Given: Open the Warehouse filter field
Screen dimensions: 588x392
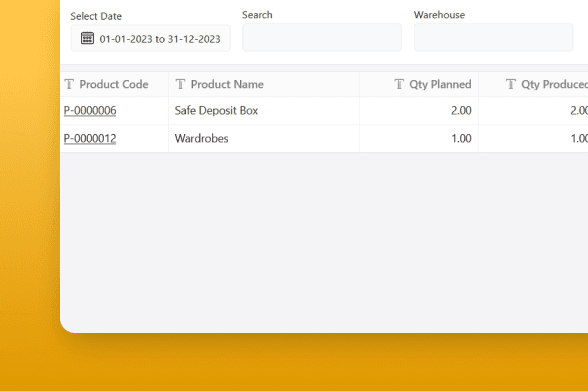Looking at the screenshot, I should coord(494,37).
